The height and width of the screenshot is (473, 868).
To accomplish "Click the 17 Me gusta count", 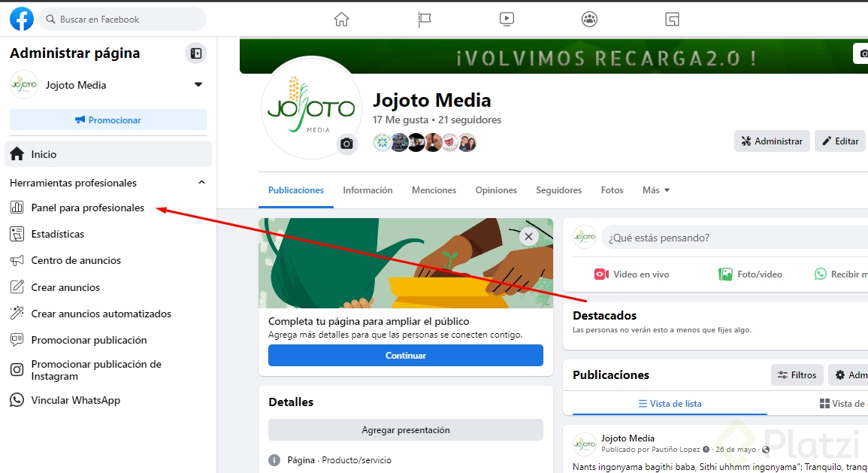I will coord(401,120).
